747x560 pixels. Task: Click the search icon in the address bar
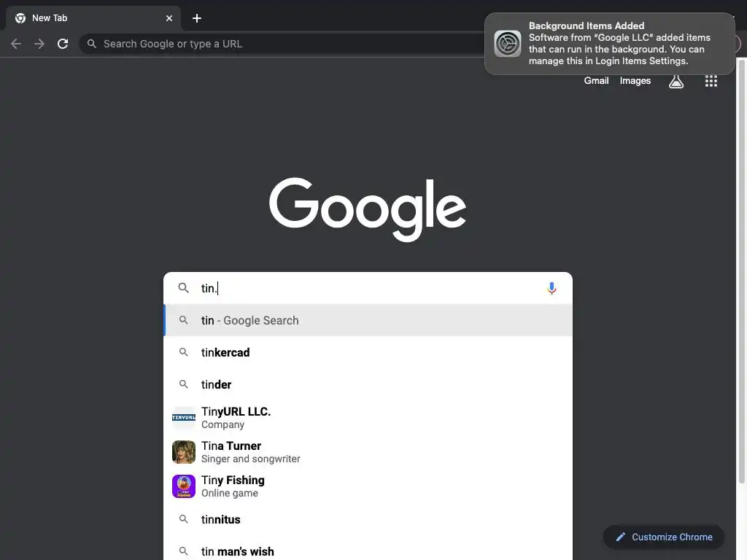[91, 44]
